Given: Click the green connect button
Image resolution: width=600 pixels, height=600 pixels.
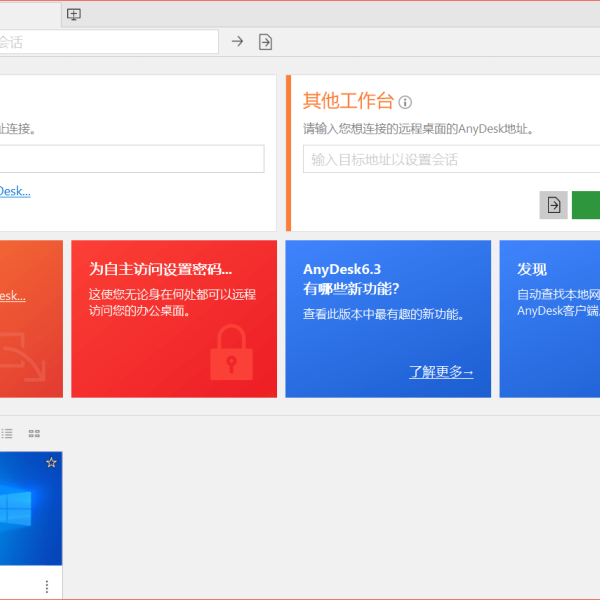Looking at the screenshot, I should [x=586, y=205].
